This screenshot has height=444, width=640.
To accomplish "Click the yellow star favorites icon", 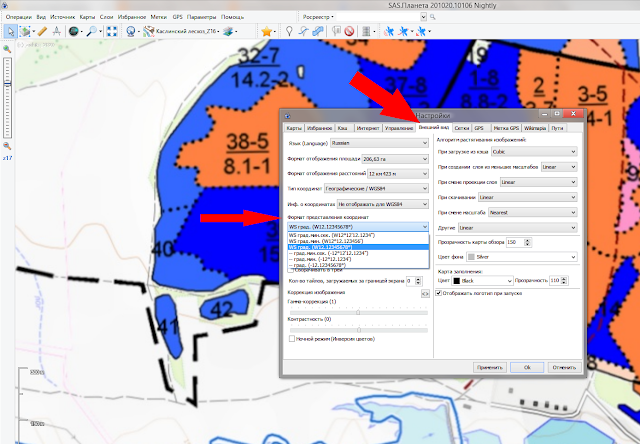I will 267,31.
